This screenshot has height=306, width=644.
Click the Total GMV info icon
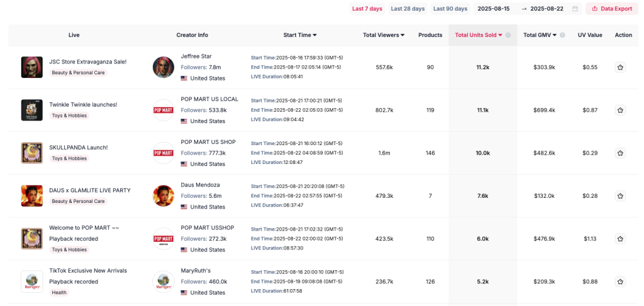(562, 35)
